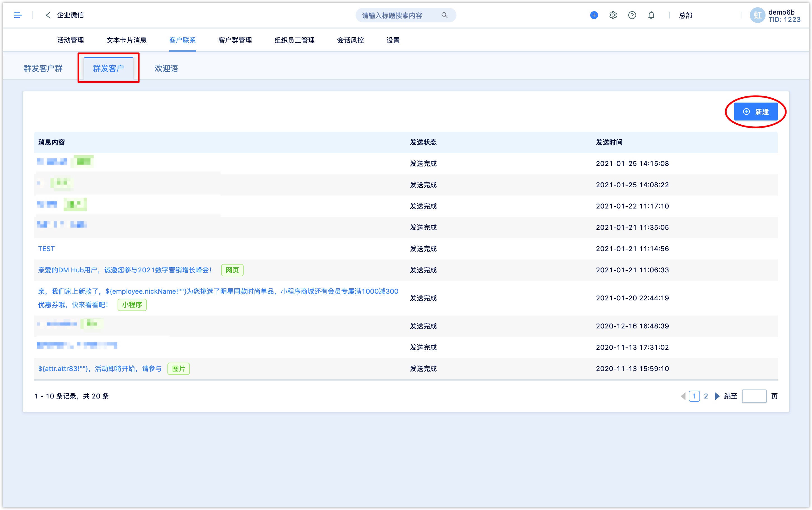Viewport: 812px width, 510px height.
Task: Select page 1 in pagination
Action: pyautogui.click(x=694, y=396)
